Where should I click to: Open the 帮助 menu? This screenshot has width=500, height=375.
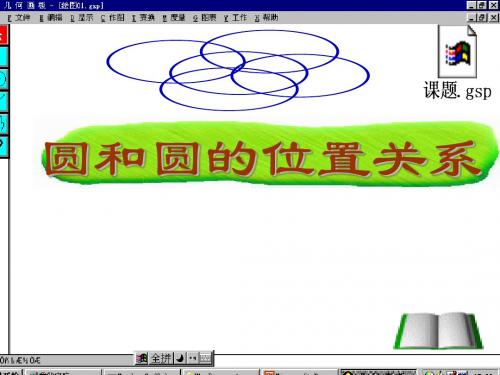click(x=266, y=18)
